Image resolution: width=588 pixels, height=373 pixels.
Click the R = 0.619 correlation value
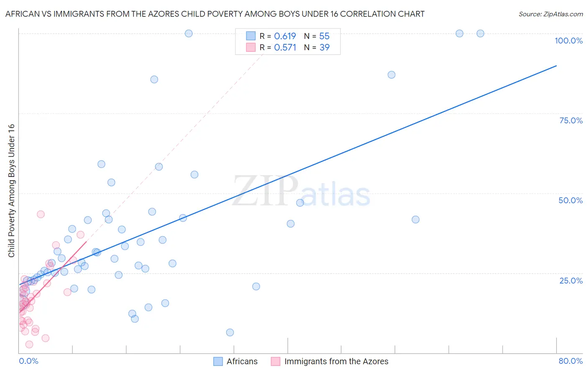[x=278, y=36]
